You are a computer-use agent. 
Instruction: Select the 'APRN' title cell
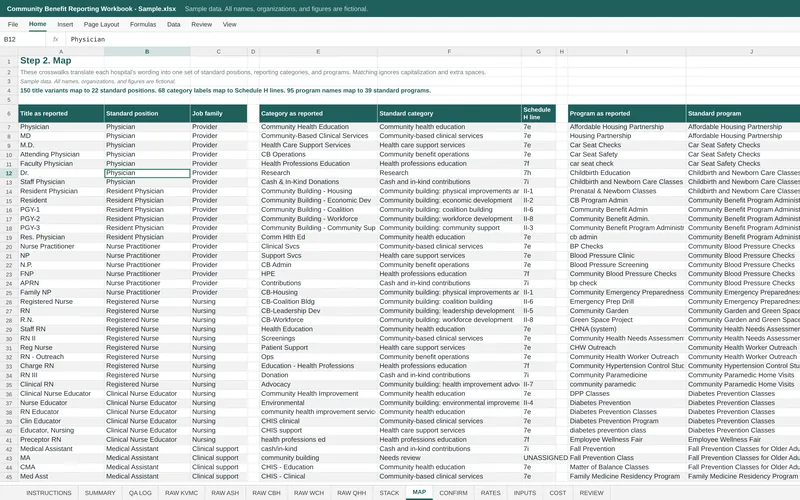point(61,283)
